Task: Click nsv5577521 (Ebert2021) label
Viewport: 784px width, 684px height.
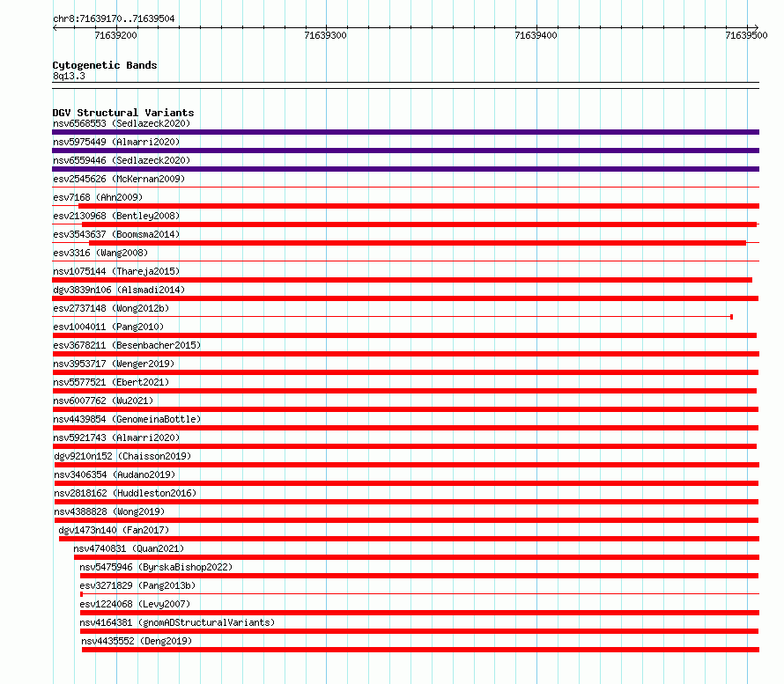Action: pyautogui.click(x=111, y=382)
